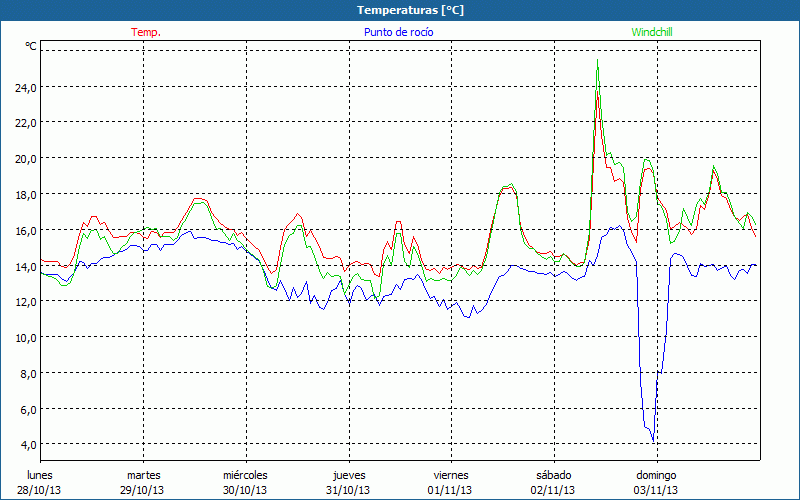Click the Temperaturas [°C] chart title

coord(410,10)
